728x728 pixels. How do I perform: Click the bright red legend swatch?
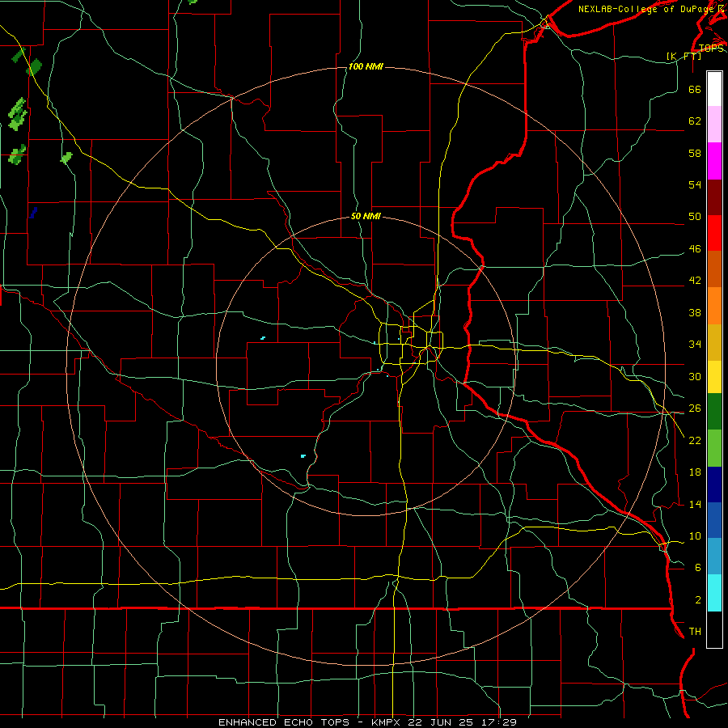click(x=714, y=233)
